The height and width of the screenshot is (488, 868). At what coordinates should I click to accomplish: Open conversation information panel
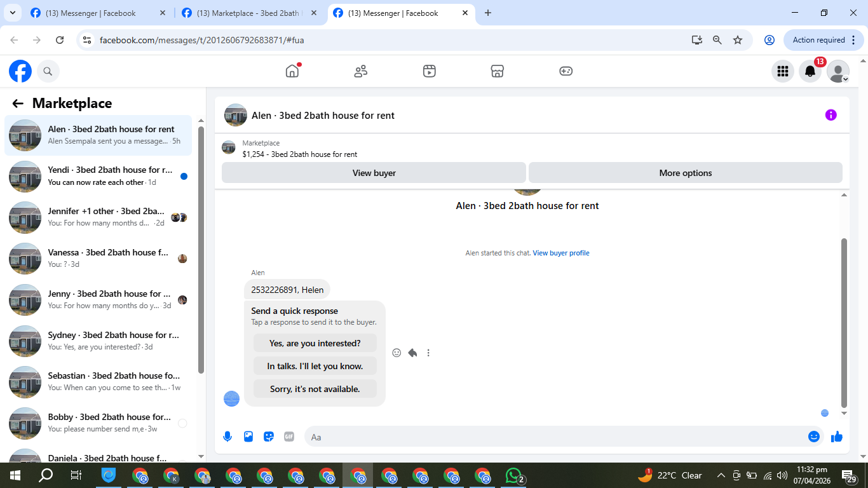pyautogui.click(x=831, y=115)
